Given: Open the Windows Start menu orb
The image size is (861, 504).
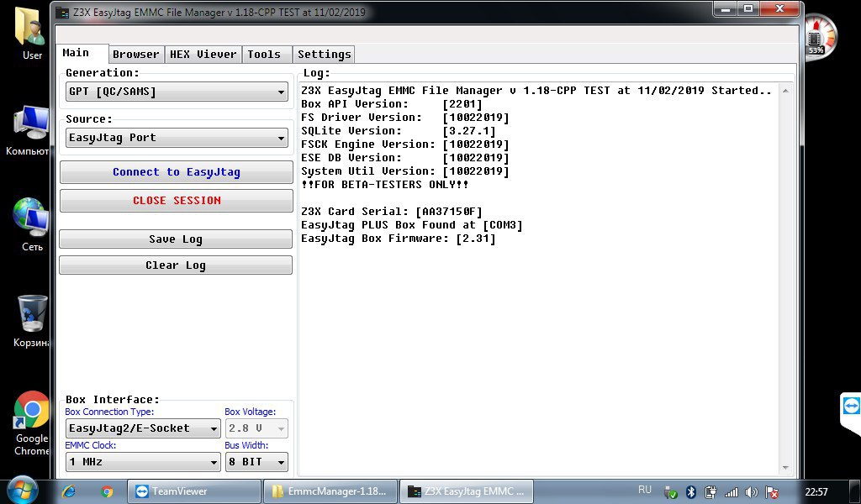Looking at the screenshot, I should tap(22, 491).
